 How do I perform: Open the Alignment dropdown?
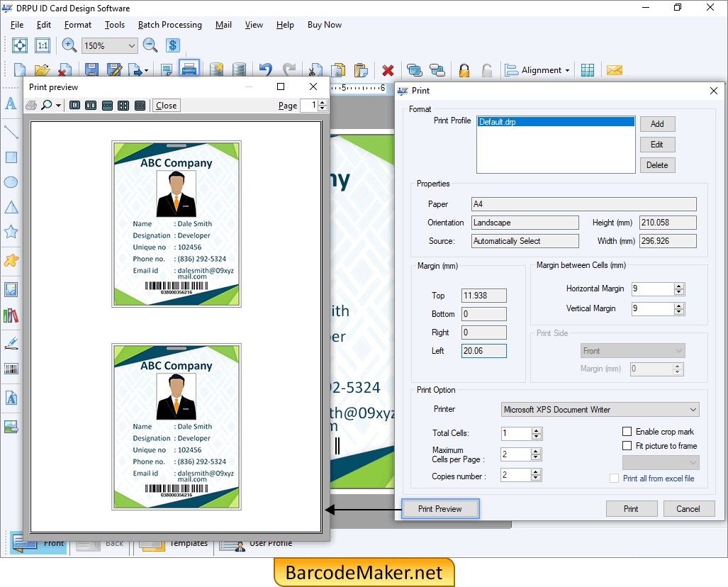[x=537, y=70]
